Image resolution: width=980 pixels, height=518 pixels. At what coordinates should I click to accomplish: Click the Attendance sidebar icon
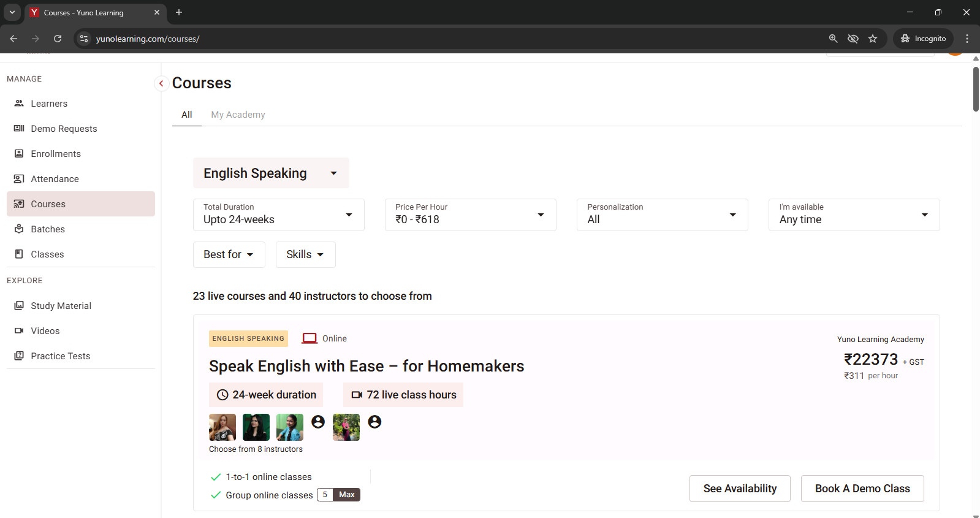[x=19, y=179]
